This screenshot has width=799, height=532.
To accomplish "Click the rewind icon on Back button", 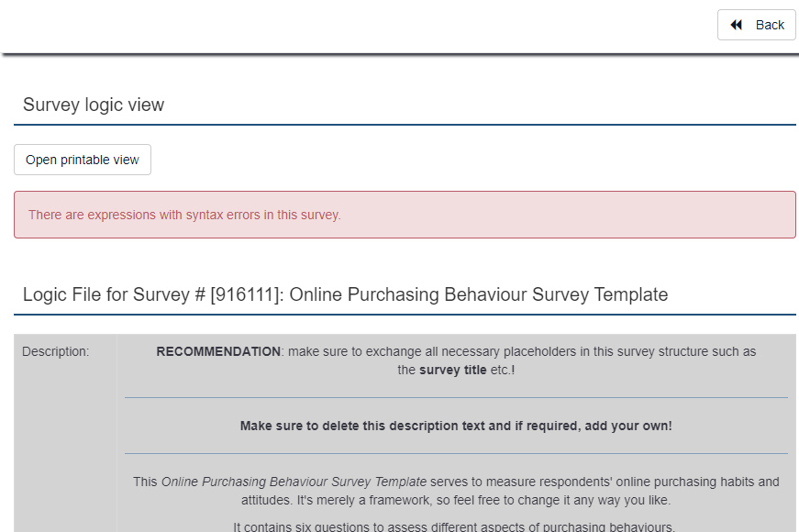I will point(737,25).
